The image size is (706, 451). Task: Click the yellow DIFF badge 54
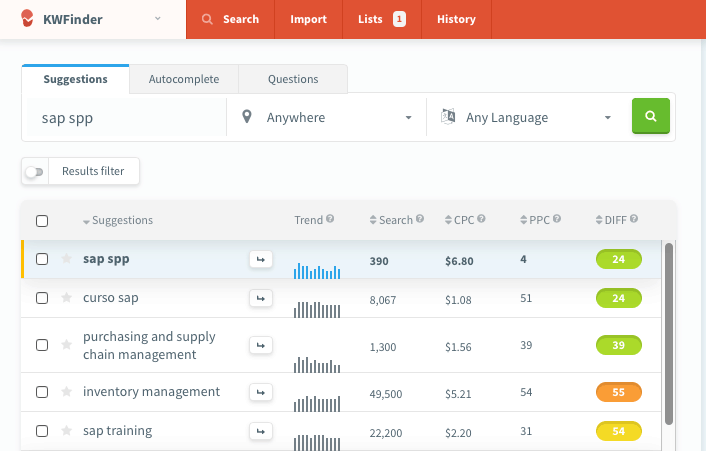point(619,431)
